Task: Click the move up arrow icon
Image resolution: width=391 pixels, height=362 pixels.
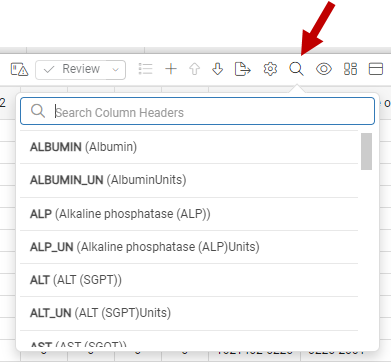Action: (x=194, y=69)
